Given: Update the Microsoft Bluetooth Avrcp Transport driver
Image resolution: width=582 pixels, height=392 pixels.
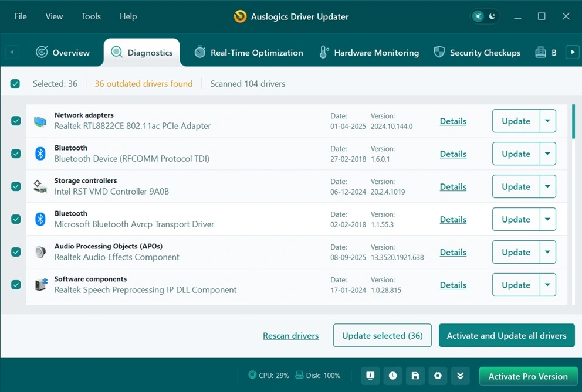Looking at the screenshot, I should pos(516,219).
